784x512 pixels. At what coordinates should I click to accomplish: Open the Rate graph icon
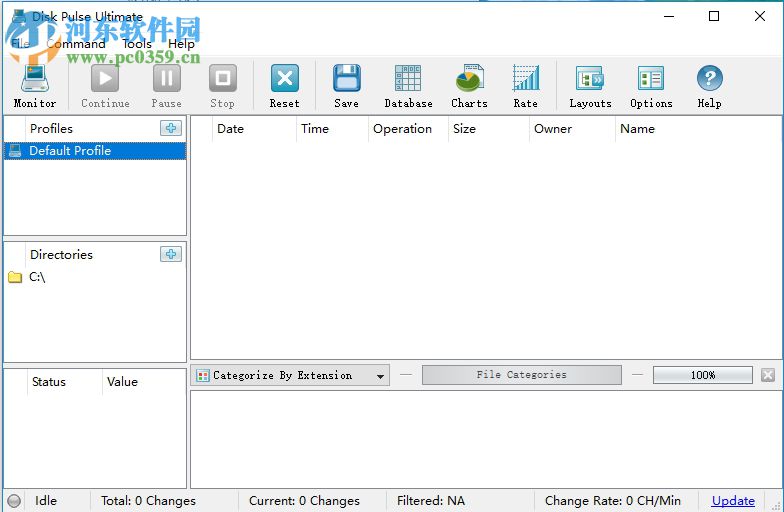pyautogui.click(x=526, y=79)
